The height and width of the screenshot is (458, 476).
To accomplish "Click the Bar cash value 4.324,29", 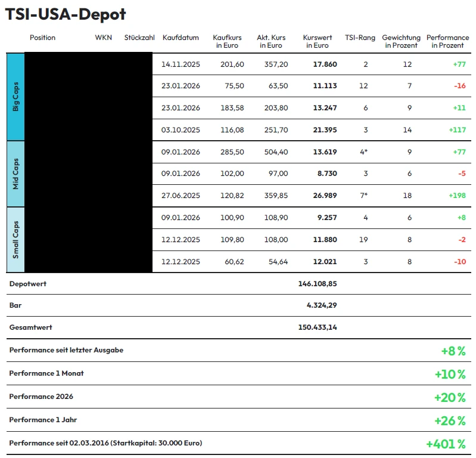I will tap(321, 305).
